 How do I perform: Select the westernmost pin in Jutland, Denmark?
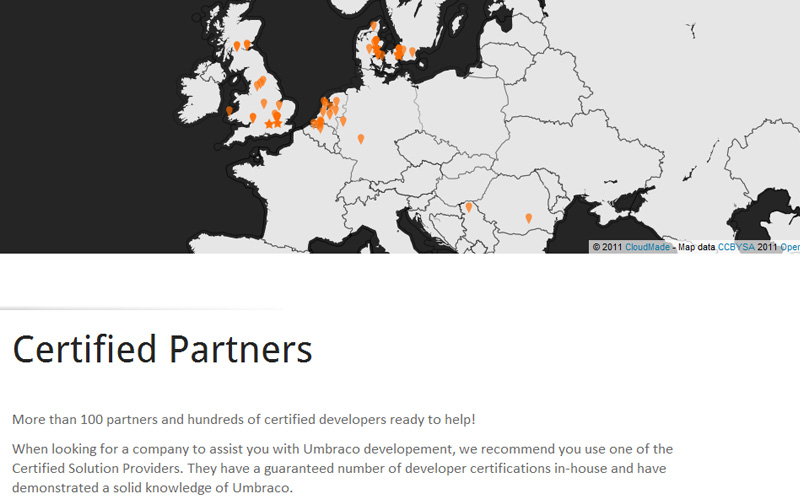[369, 49]
